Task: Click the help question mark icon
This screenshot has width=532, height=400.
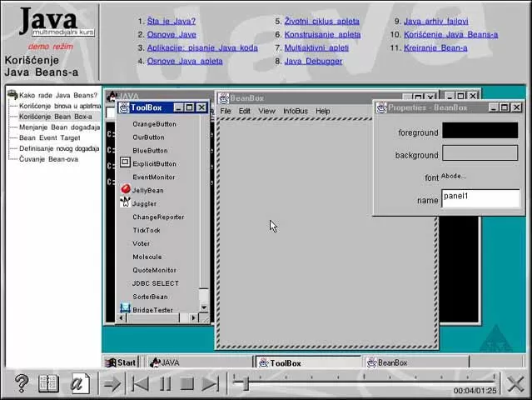Action: (22, 383)
